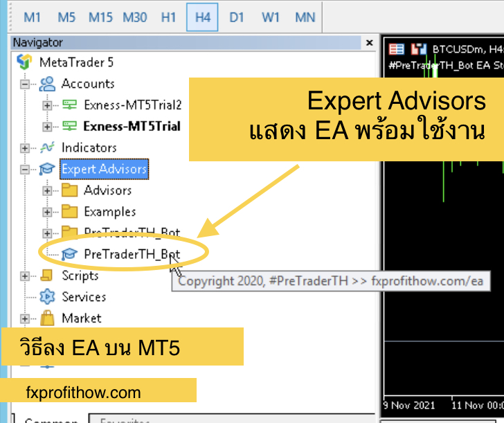
Task: Select the Advisors folder label
Action: [x=108, y=190]
